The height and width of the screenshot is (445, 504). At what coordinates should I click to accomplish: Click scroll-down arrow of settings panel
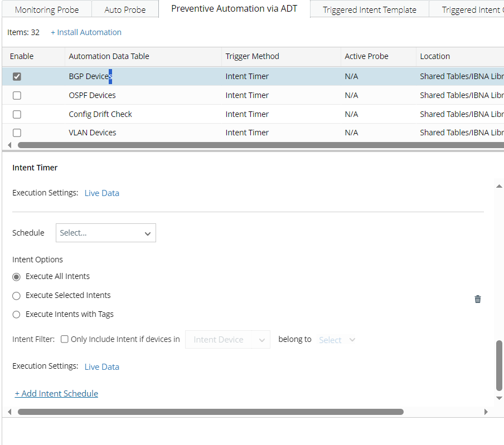pyautogui.click(x=499, y=398)
